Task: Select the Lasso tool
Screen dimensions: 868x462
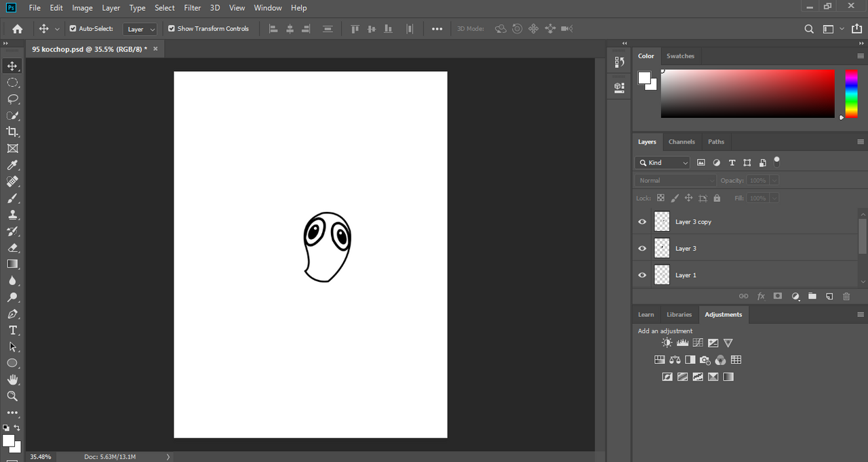Action: click(x=12, y=99)
